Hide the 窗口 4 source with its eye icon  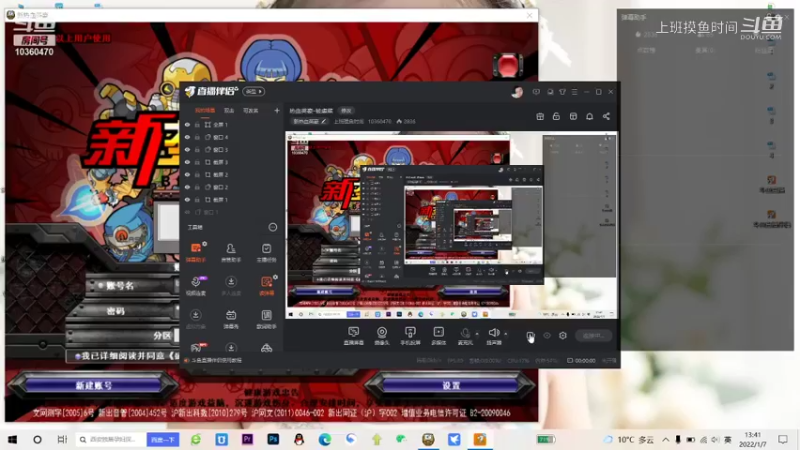(x=187, y=137)
